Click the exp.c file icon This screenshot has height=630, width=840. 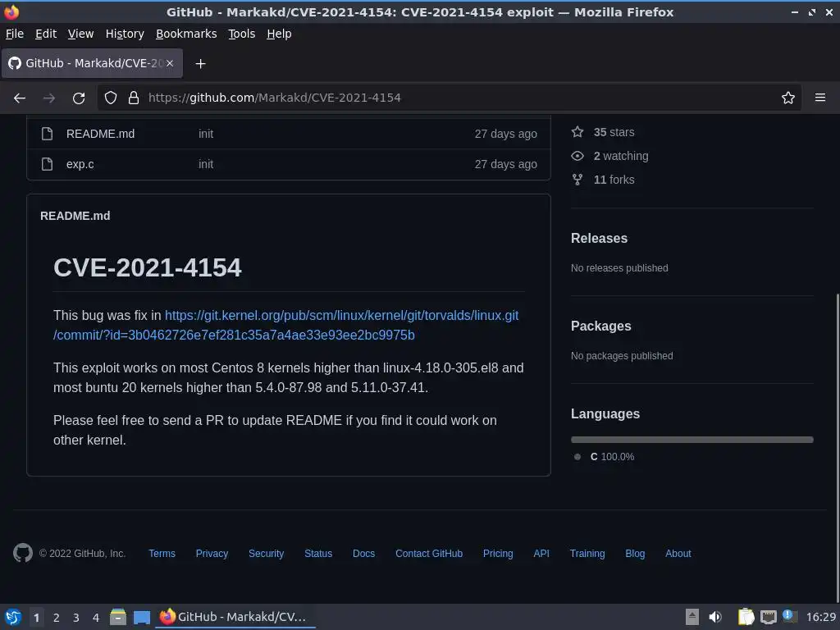(x=47, y=164)
